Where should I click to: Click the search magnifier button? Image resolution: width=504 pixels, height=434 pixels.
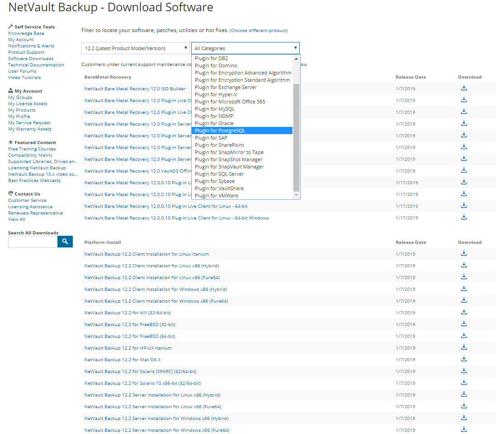tap(65, 242)
